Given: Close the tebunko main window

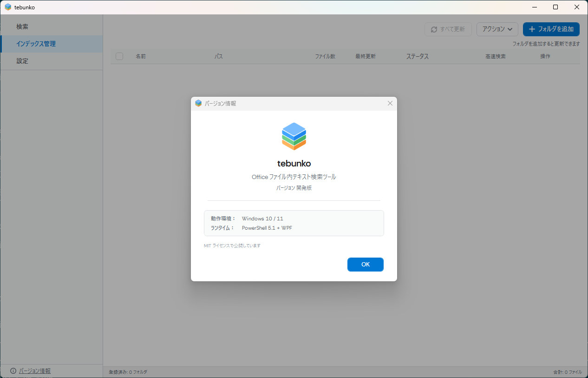Looking at the screenshot, I should coord(577,7).
